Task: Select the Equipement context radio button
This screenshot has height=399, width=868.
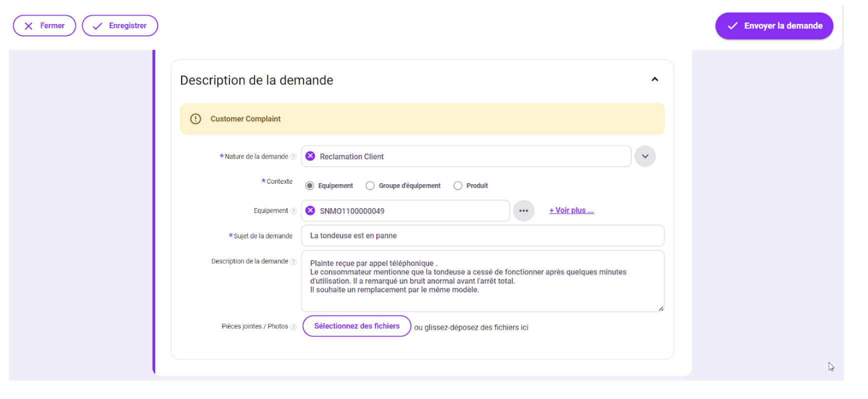Action: 310,185
